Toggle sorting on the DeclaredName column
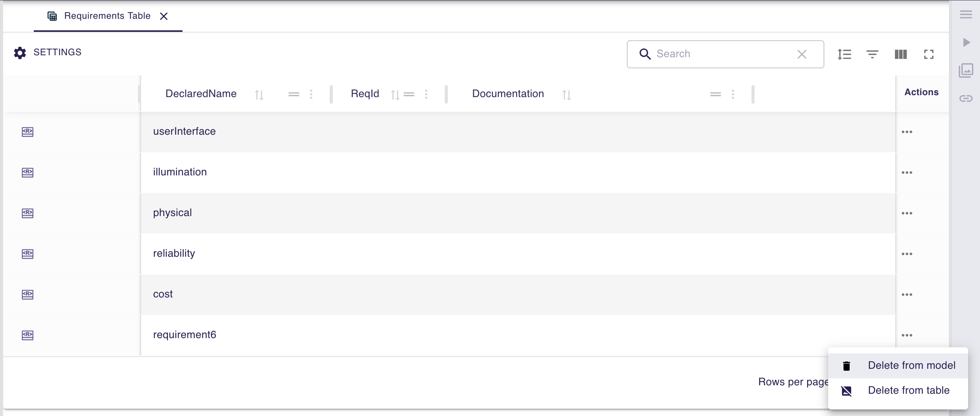Viewport: 980px width, 416px height. point(260,94)
